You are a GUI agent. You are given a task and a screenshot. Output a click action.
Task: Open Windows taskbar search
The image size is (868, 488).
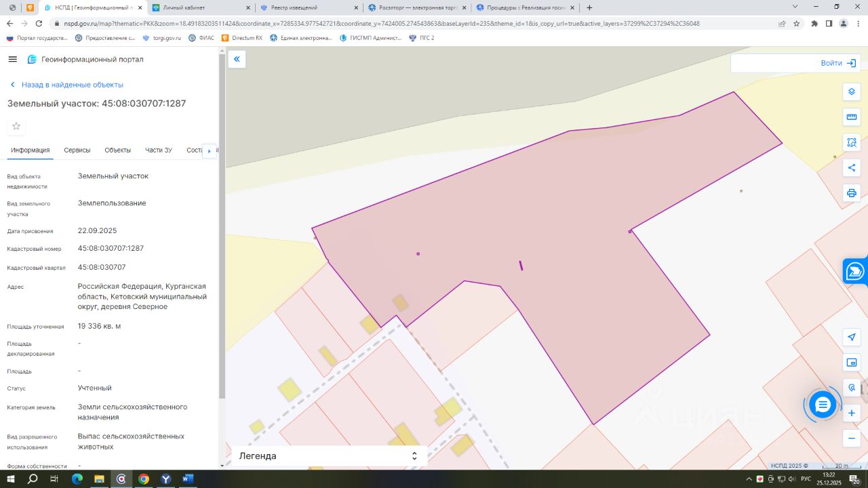(x=33, y=479)
